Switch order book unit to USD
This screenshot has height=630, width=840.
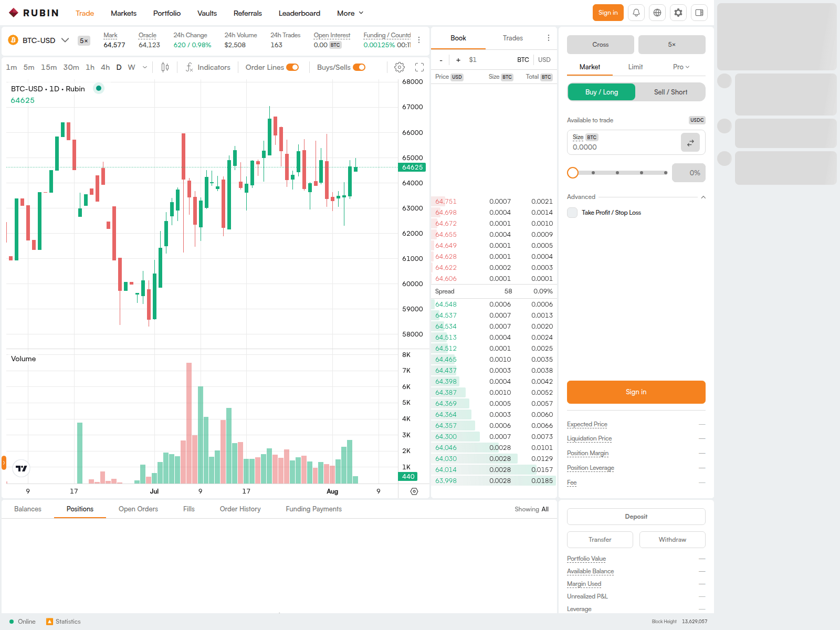coord(544,60)
